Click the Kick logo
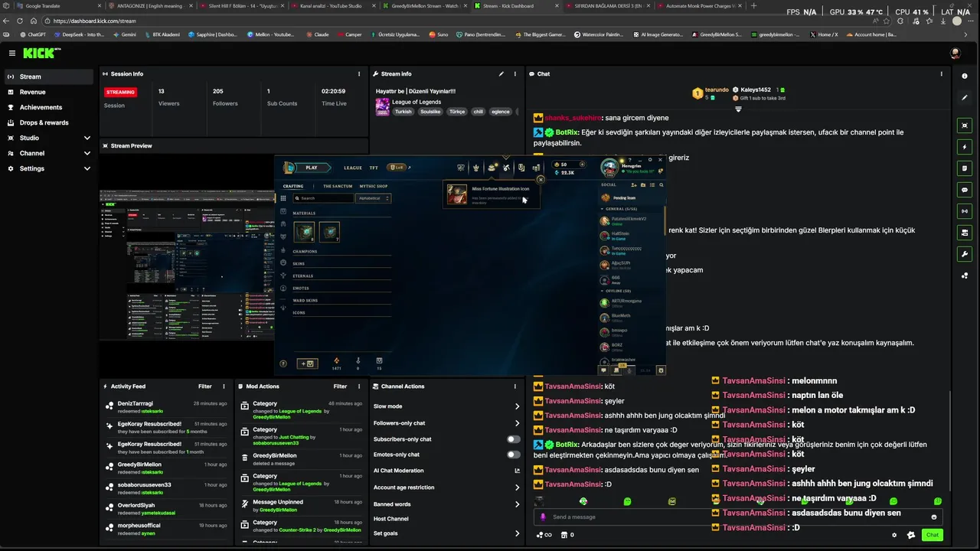The height and width of the screenshot is (551, 980). (x=40, y=53)
